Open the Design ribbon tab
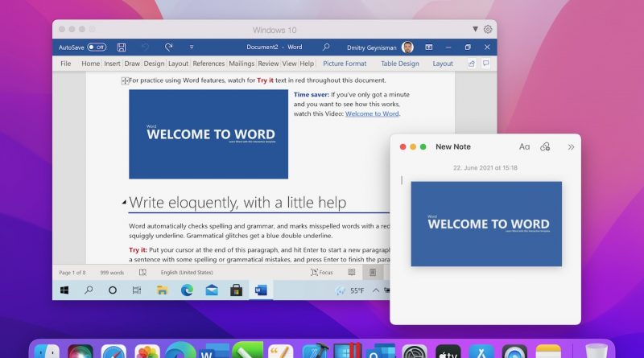Image resolution: width=644 pixels, height=358 pixels. pyautogui.click(x=154, y=64)
